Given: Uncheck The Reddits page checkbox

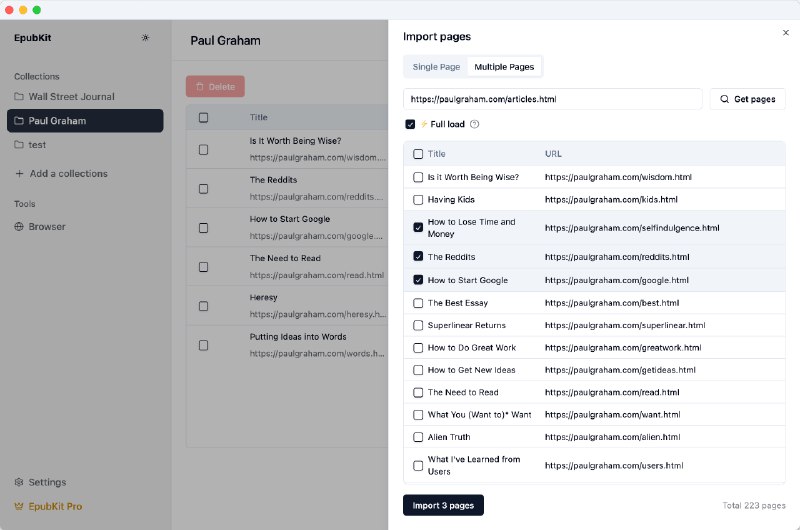Looking at the screenshot, I should pyautogui.click(x=418, y=257).
